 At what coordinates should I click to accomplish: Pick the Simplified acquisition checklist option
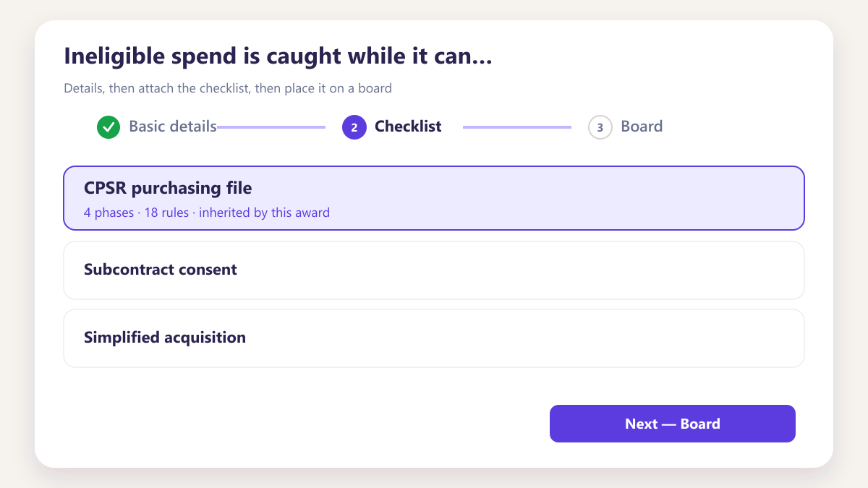click(434, 338)
